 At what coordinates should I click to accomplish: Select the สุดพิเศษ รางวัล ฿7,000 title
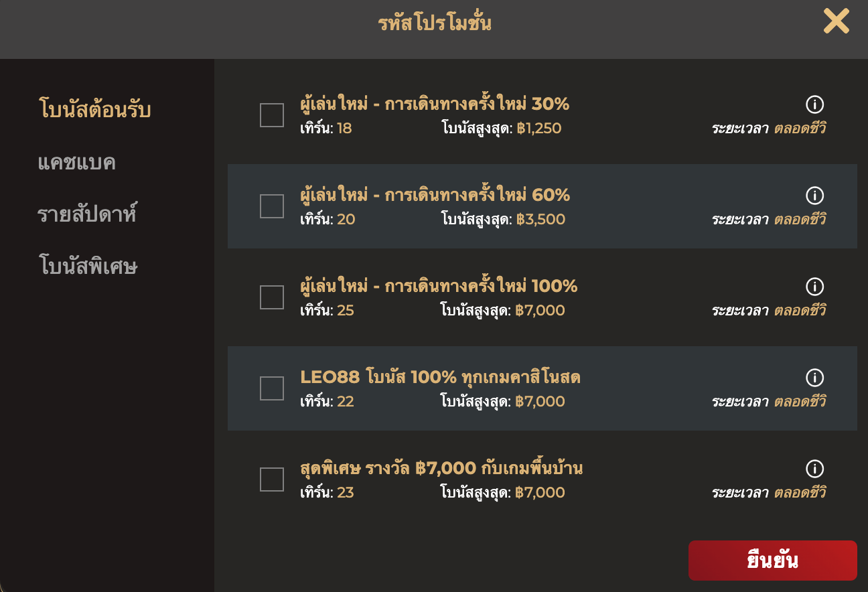pos(441,468)
